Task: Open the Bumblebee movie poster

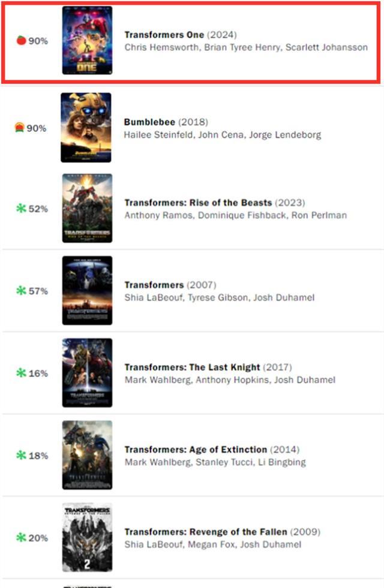Action: tap(86, 128)
